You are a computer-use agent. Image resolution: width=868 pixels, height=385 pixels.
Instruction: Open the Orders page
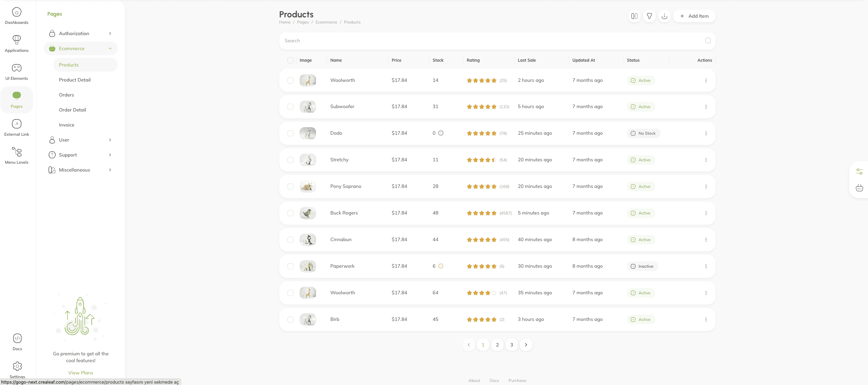point(66,95)
